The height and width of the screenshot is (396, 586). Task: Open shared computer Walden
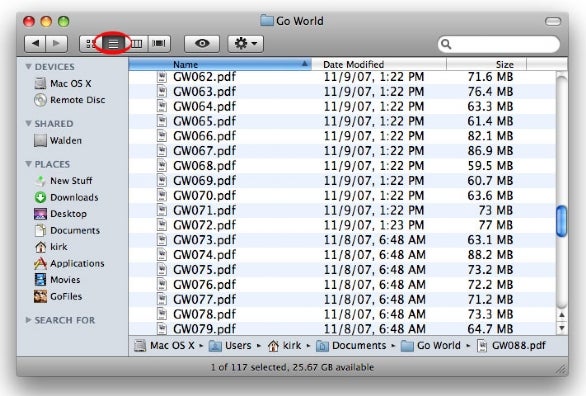(58, 140)
